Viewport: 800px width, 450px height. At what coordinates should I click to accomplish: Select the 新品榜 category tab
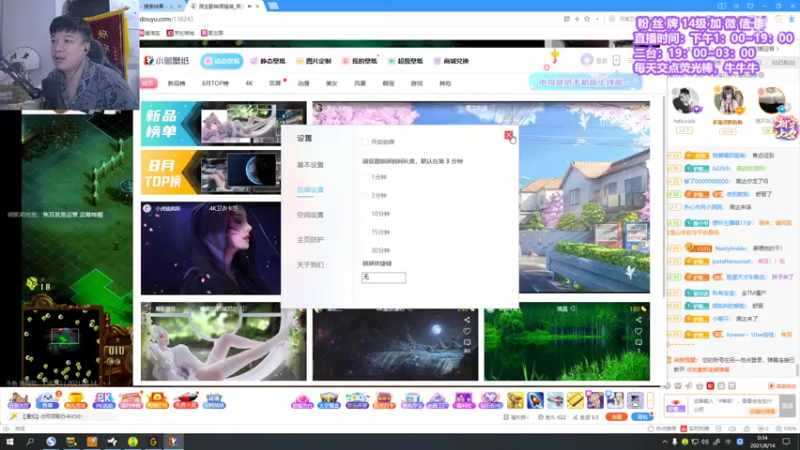[177, 83]
